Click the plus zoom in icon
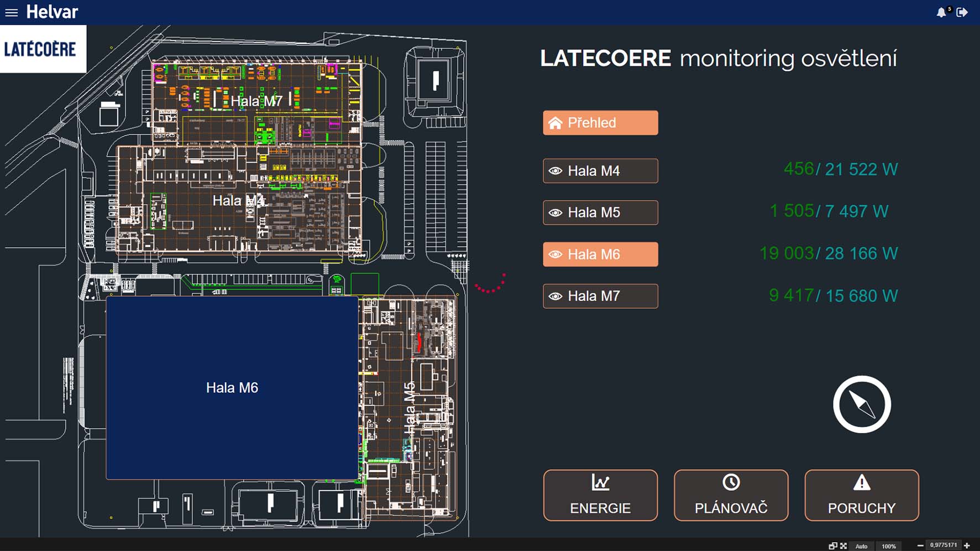 click(x=967, y=546)
